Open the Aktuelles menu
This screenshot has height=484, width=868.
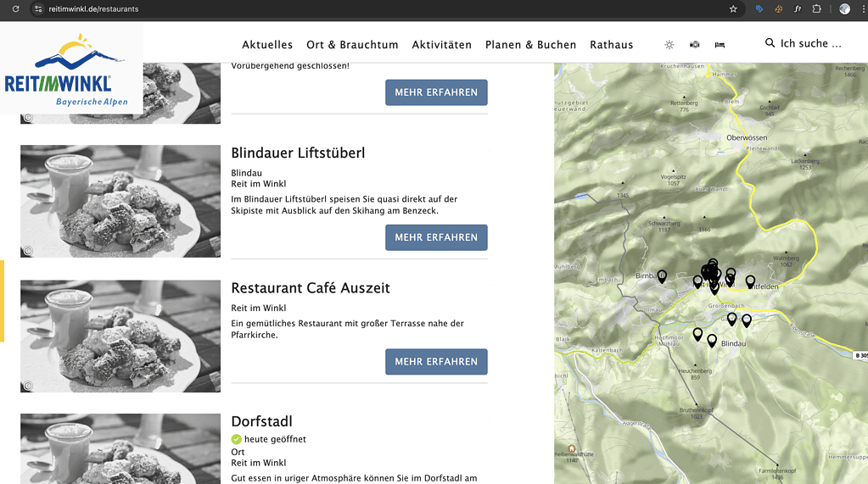point(267,45)
